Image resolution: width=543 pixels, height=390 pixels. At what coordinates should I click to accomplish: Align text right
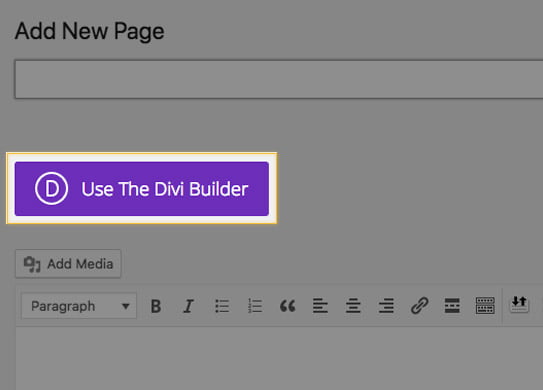click(386, 306)
